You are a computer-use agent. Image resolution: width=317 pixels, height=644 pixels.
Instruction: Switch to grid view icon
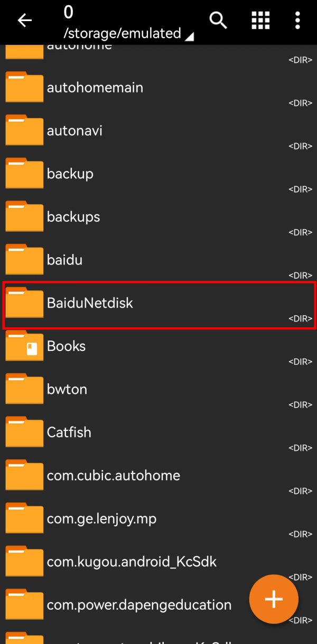[x=260, y=21]
